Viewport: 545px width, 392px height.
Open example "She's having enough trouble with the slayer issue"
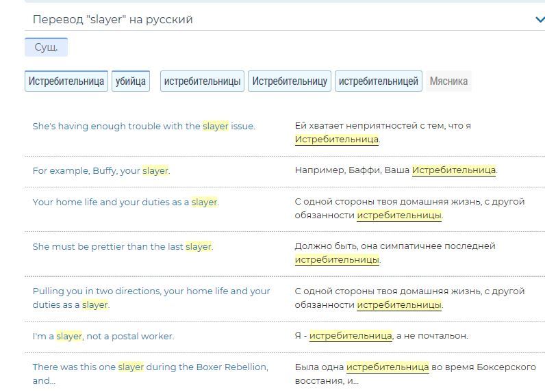[144, 126]
